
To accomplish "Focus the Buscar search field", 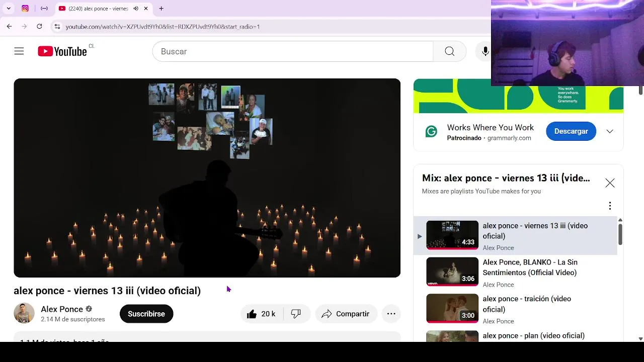I will 293,51.
